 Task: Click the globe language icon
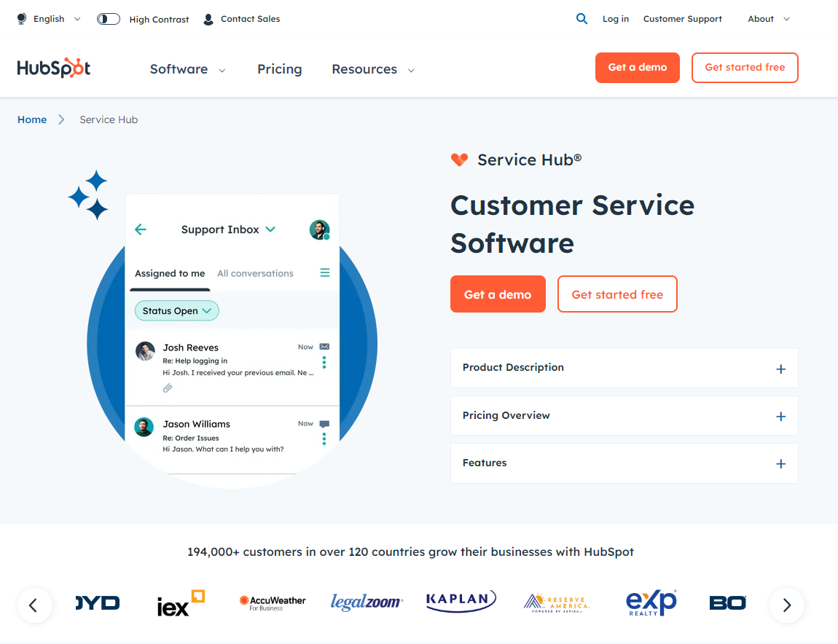tap(21, 19)
